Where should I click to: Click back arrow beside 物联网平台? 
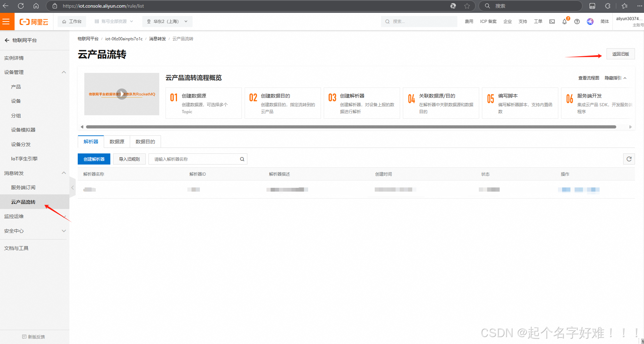pyautogui.click(x=7, y=40)
